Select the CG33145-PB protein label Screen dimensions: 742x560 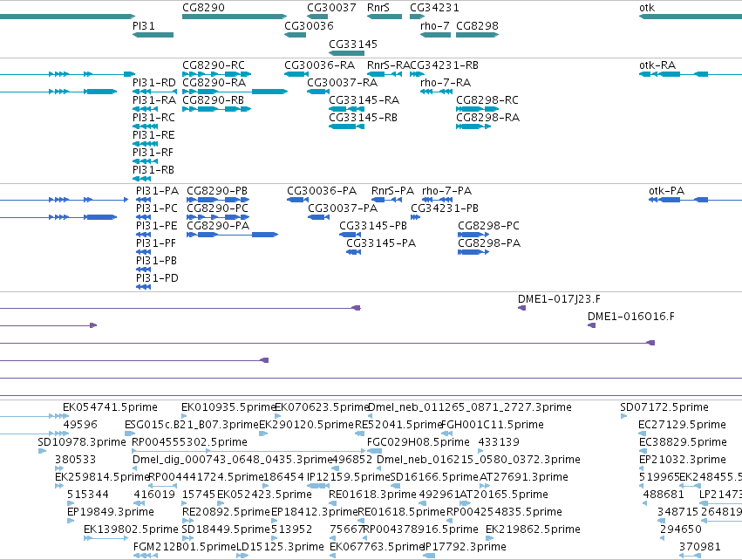tap(373, 226)
